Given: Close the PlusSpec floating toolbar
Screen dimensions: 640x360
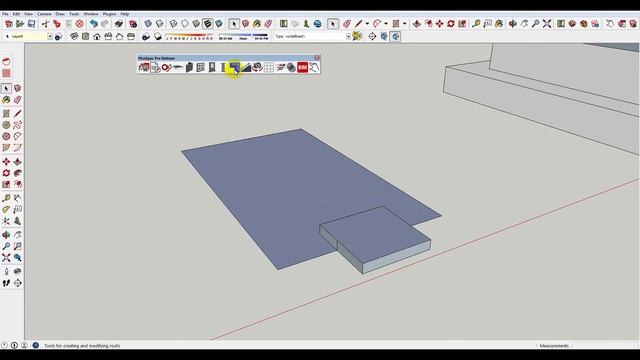Looking at the screenshot, I should 317,58.
